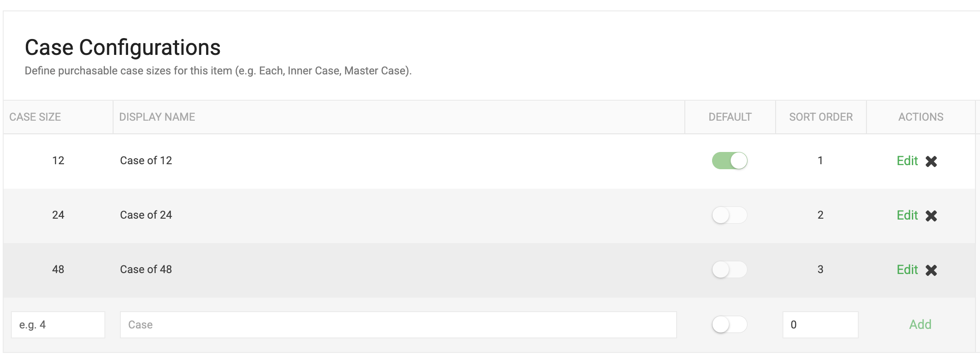Edit the Case of 48 display name
Screen dimensions: 980x362
(906, 269)
